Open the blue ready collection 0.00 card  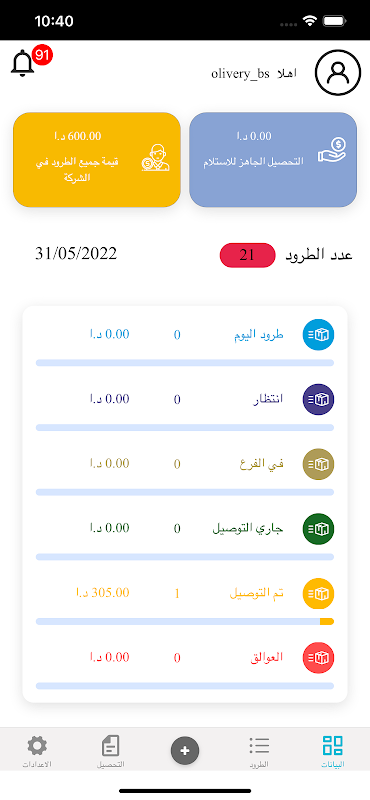(273, 160)
